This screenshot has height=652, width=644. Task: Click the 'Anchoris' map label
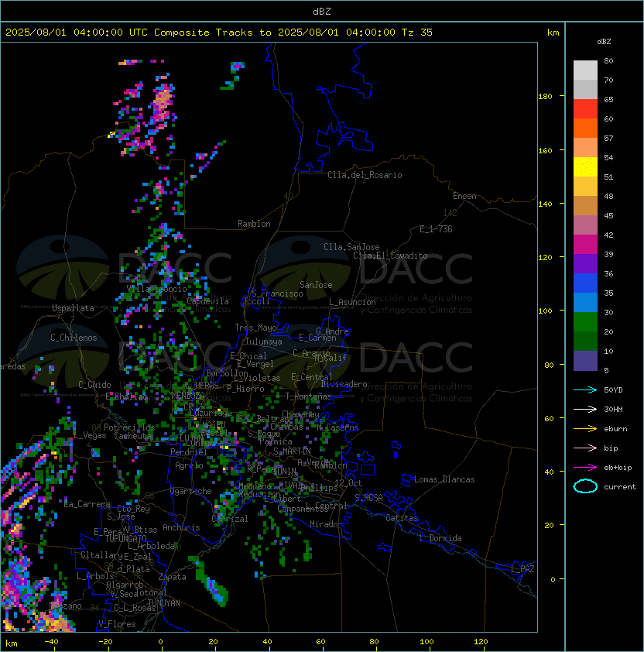(x=181, y=527)
